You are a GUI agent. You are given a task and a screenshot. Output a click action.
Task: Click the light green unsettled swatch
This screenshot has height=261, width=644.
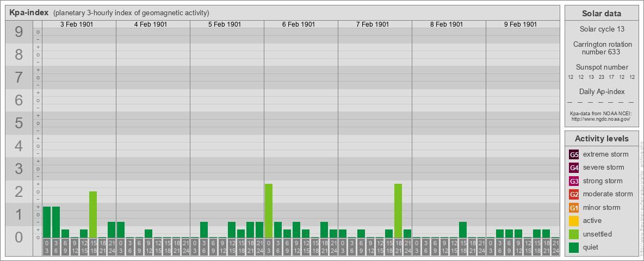point(574,234)
